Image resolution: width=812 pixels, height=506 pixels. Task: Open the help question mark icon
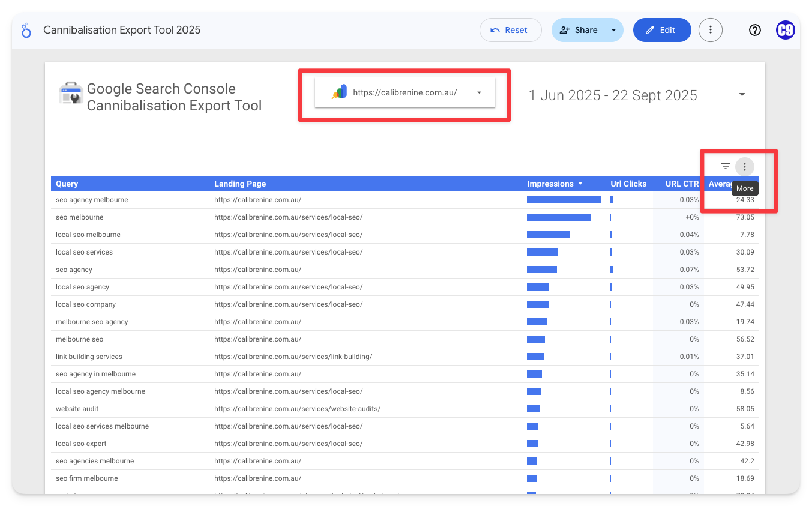pos(755,30)
